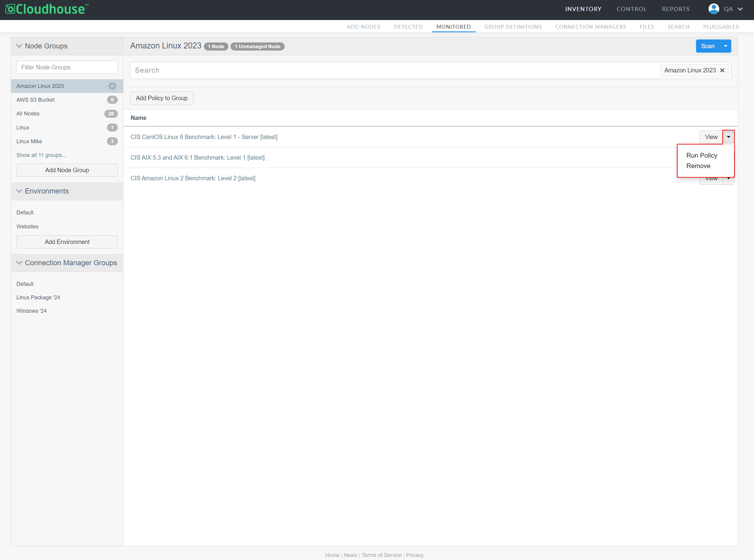Open the Pluggables tab
754x560 pixels.
coord(721,27)
